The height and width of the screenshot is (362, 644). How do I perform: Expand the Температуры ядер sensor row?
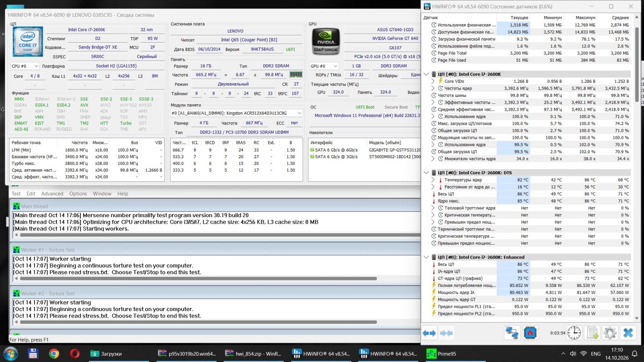[433, 180]
